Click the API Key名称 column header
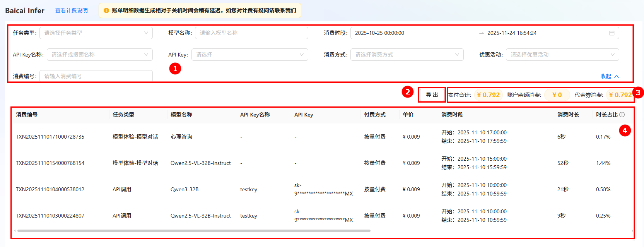 255,115
